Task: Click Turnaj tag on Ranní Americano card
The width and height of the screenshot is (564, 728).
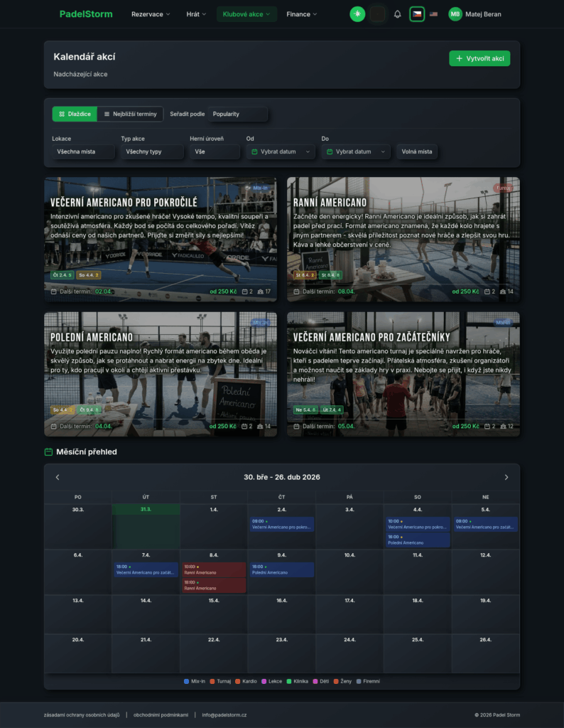Action: (x=503, y=188)
